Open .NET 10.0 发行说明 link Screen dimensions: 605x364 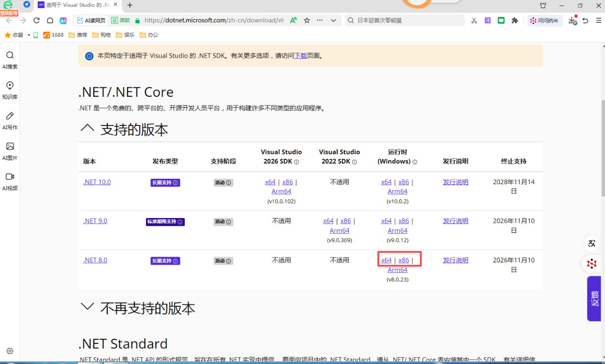(x=455, y=182)
